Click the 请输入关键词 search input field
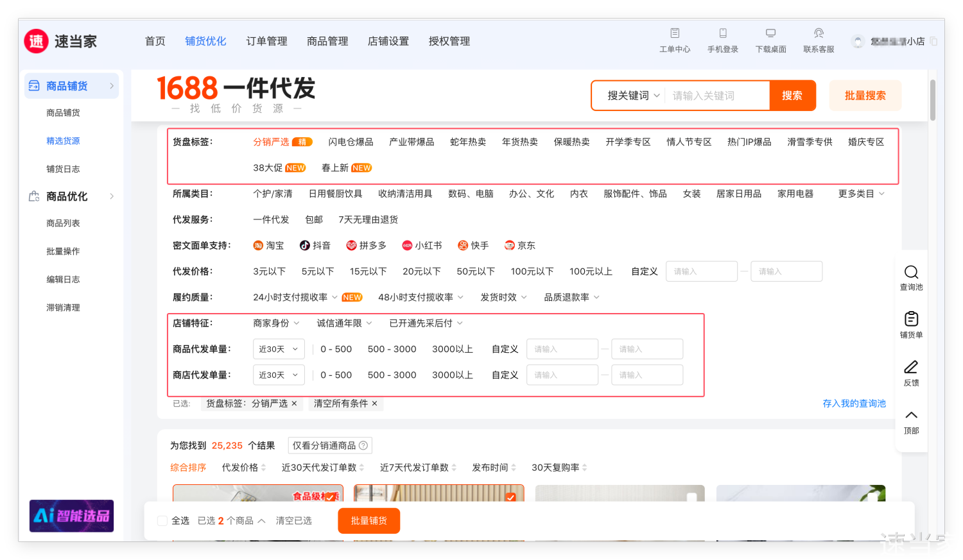The width and height of the screenshot is (963, 560). click(x=716, y=96)
